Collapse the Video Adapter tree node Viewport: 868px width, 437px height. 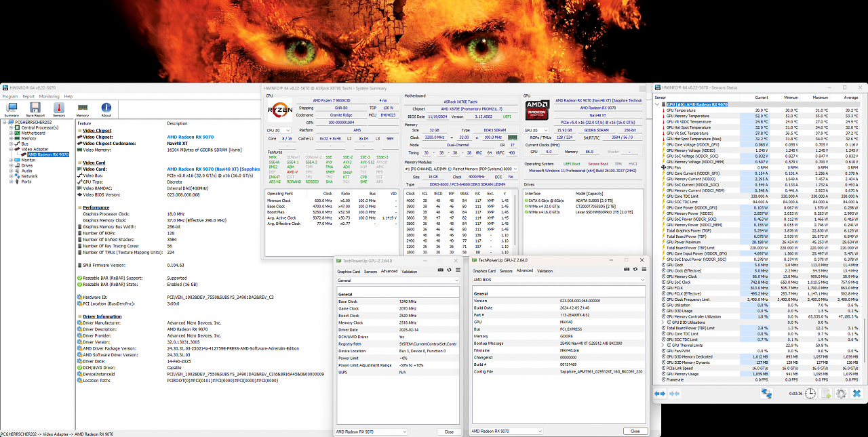(x=11, y=149)
